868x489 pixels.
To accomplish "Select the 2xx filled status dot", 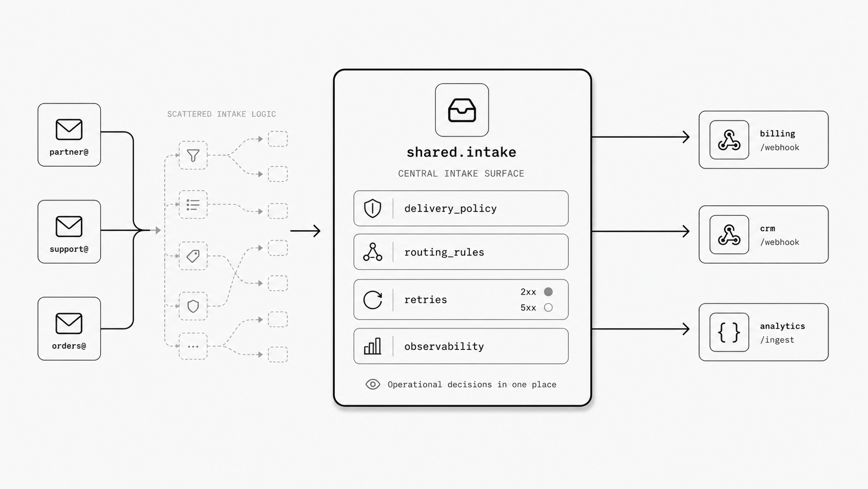I will [548, 292].
